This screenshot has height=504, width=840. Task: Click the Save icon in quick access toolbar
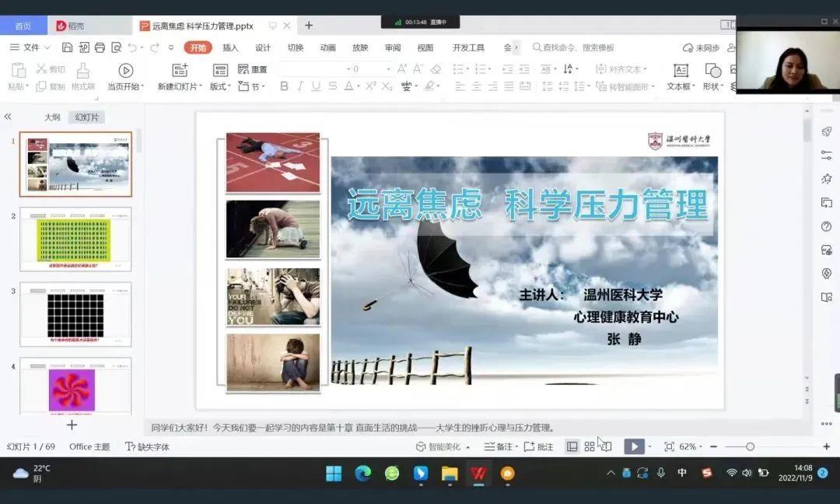click(68, 47)
